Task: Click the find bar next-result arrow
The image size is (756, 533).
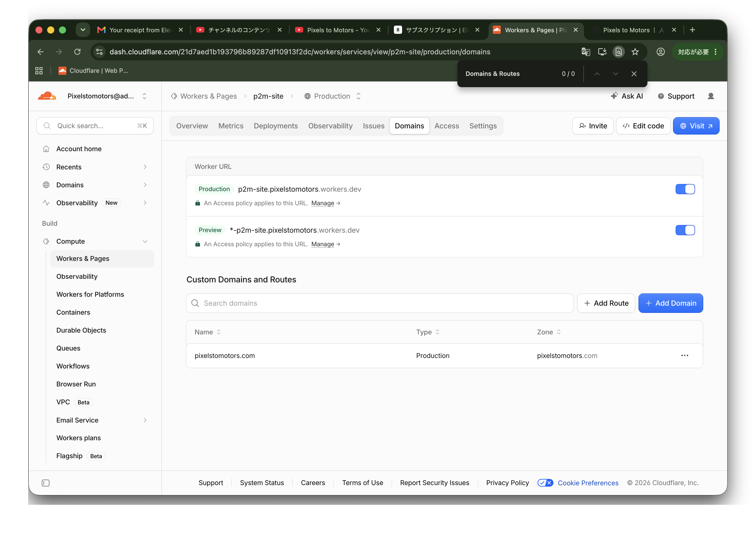Action: tap(615, 74)
